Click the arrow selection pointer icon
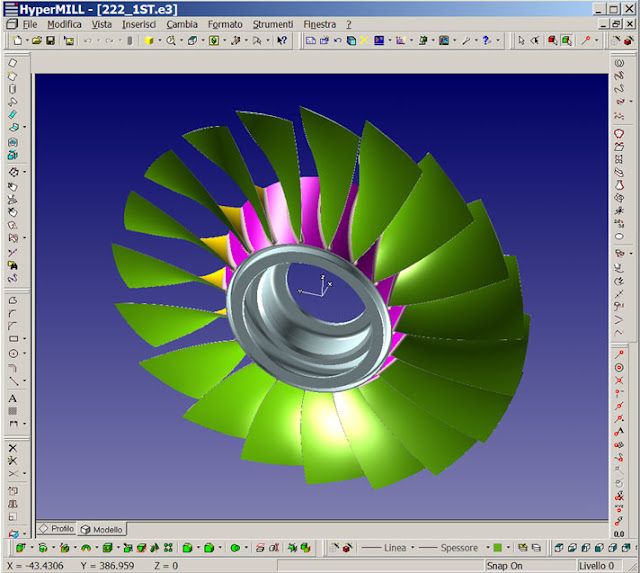The width and height of the screenshot is (640, 573). (x=521, y=40)
